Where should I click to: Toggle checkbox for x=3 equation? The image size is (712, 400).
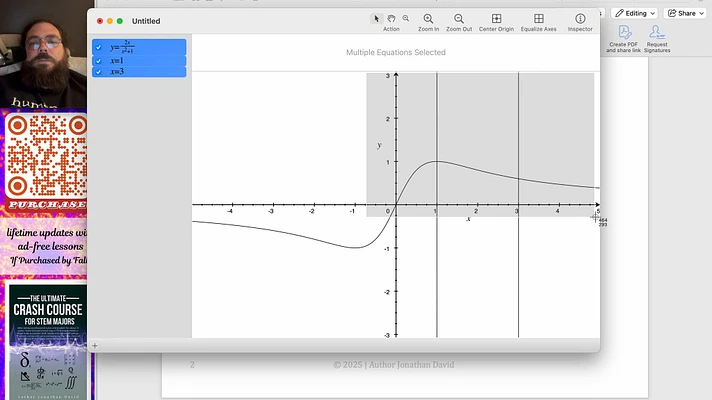pyautogui.click(x=99, y=72)
